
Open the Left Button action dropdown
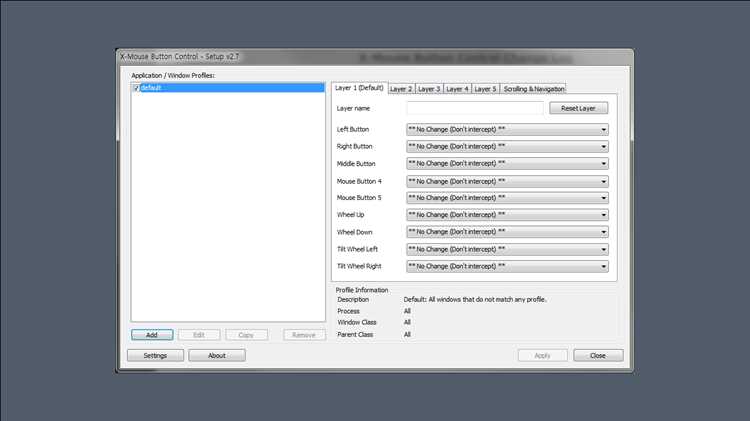[507, 130]
